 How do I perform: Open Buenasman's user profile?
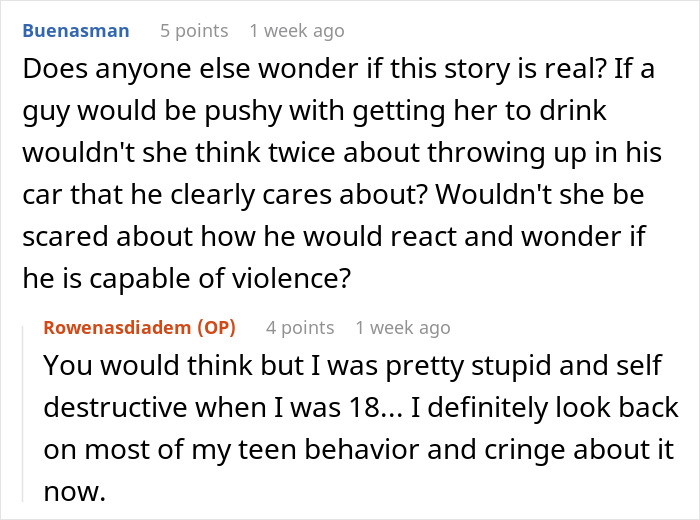(75, 30)
